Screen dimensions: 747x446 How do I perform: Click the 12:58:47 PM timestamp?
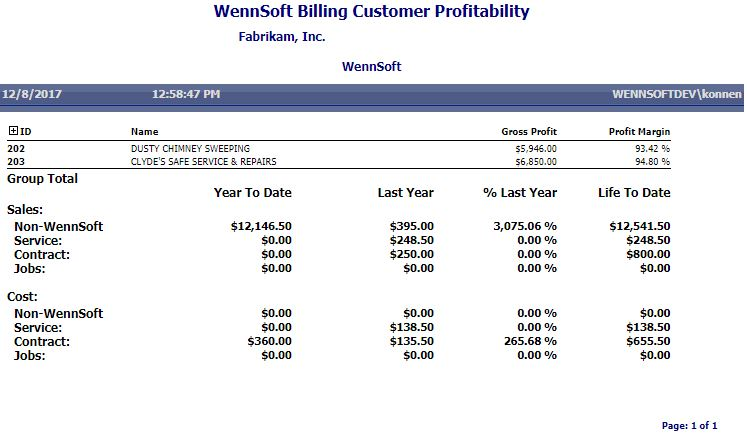point(186,95)
